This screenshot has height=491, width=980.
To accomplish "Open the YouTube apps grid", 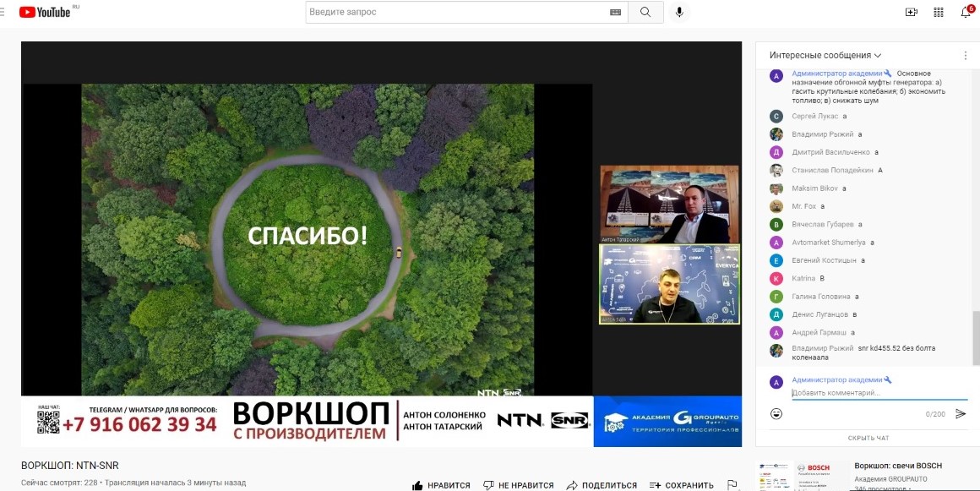I will (x=938, y=12).
